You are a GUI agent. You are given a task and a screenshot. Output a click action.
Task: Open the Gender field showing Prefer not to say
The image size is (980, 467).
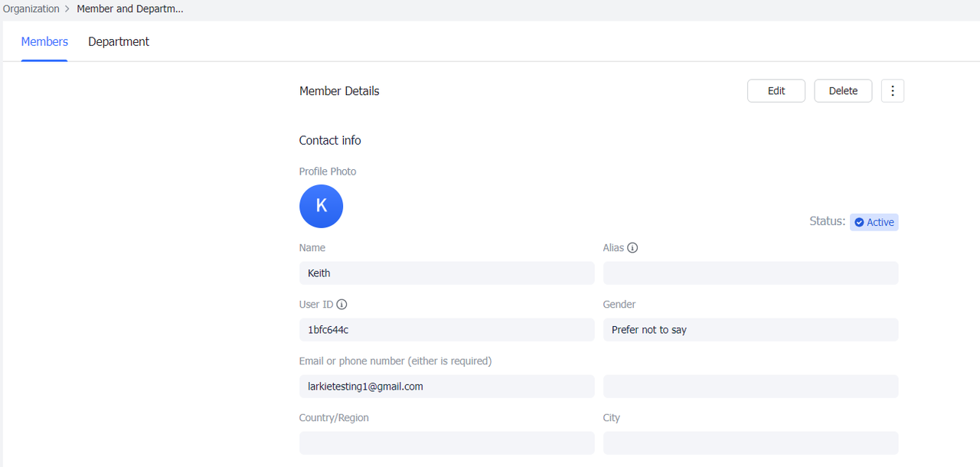tap(750, 330)
